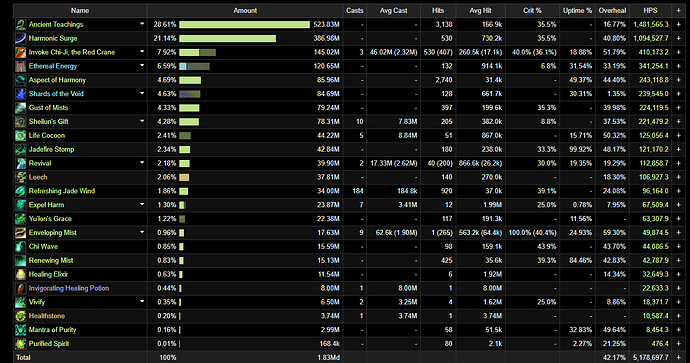Click plus button on Total row

(x=679, y=357)
